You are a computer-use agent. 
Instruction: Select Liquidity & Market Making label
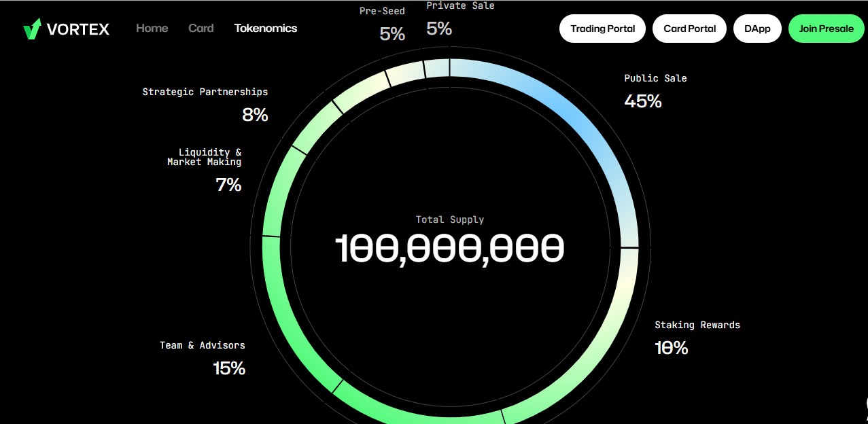click(205, 157)
